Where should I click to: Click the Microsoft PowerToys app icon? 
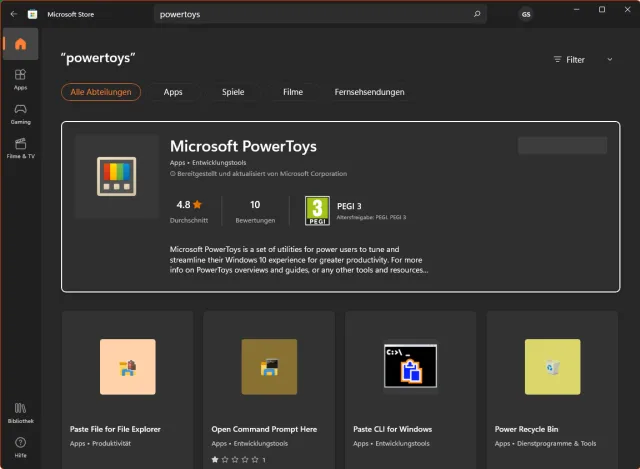point(116,177)
